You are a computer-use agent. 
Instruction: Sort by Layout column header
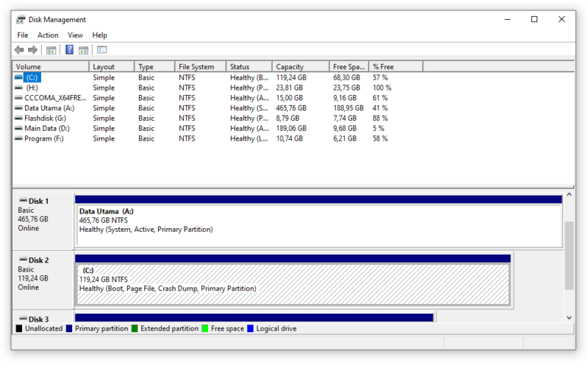(x=112, y=66)
